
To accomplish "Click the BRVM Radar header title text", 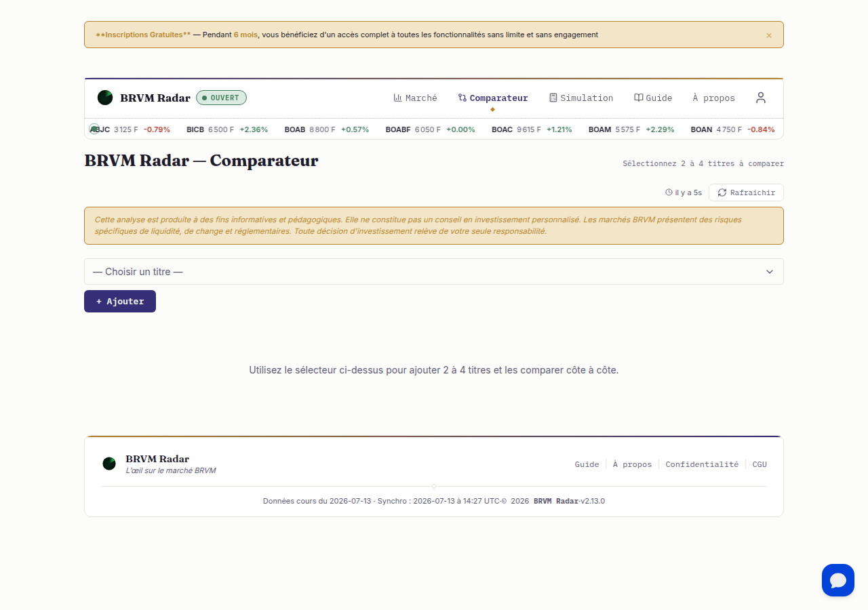I will click(155, 98).
